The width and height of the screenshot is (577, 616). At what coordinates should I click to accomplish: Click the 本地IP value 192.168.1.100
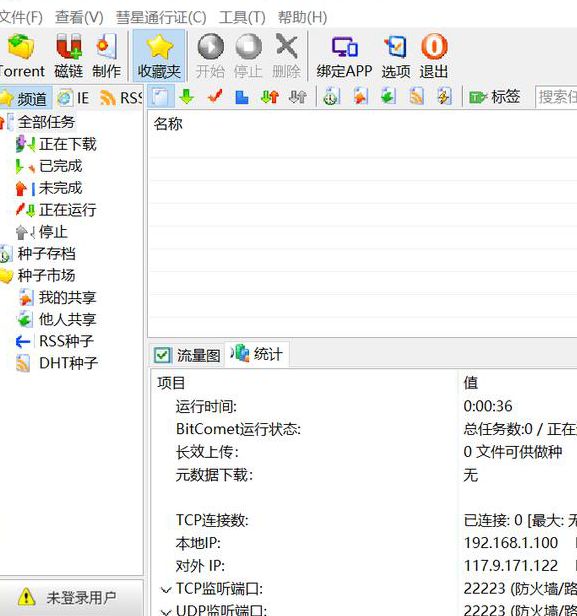[511, 543]
